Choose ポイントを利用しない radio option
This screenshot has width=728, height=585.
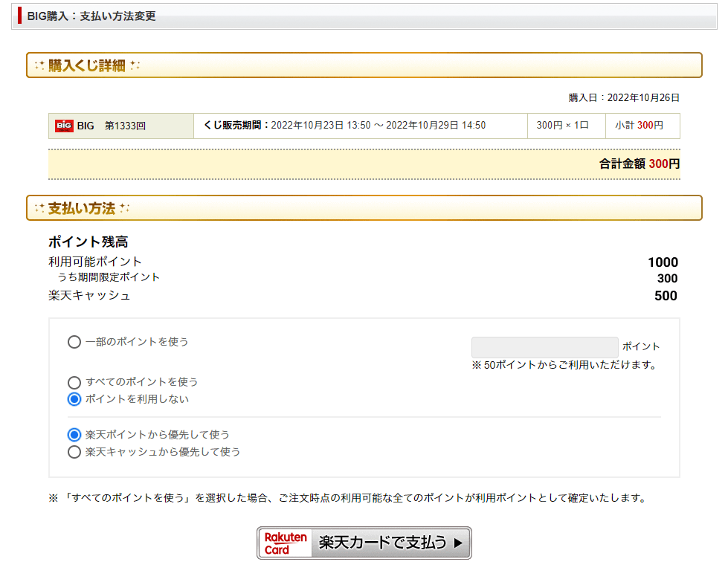(74, 399)
